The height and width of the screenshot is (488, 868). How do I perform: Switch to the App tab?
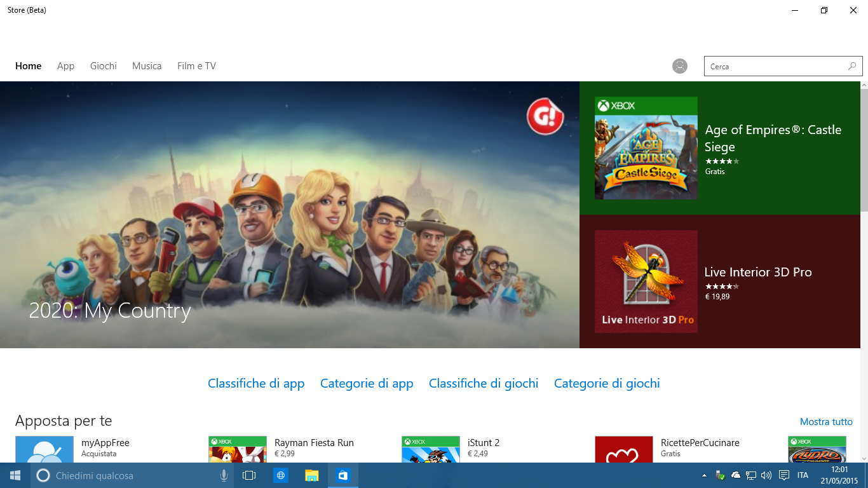[x=65, y=66]
